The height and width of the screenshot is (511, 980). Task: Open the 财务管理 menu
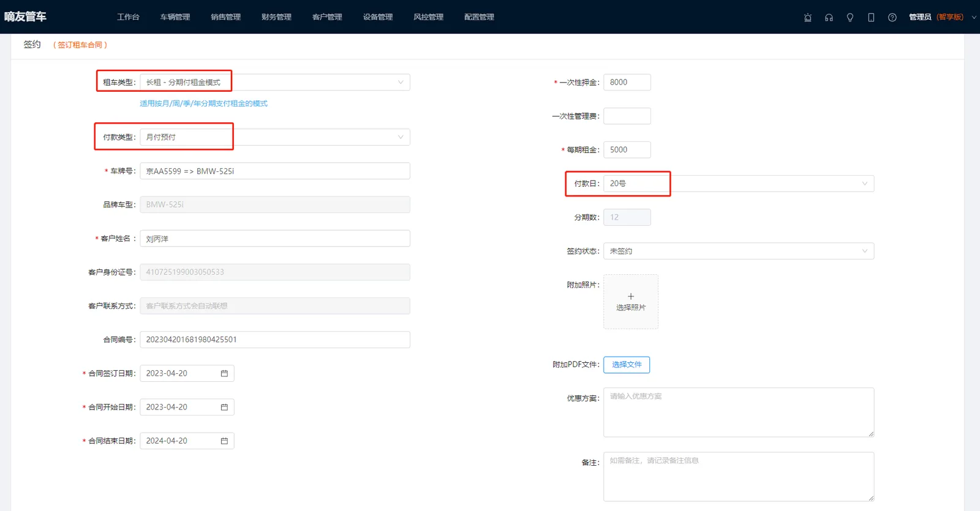(276, 17)
